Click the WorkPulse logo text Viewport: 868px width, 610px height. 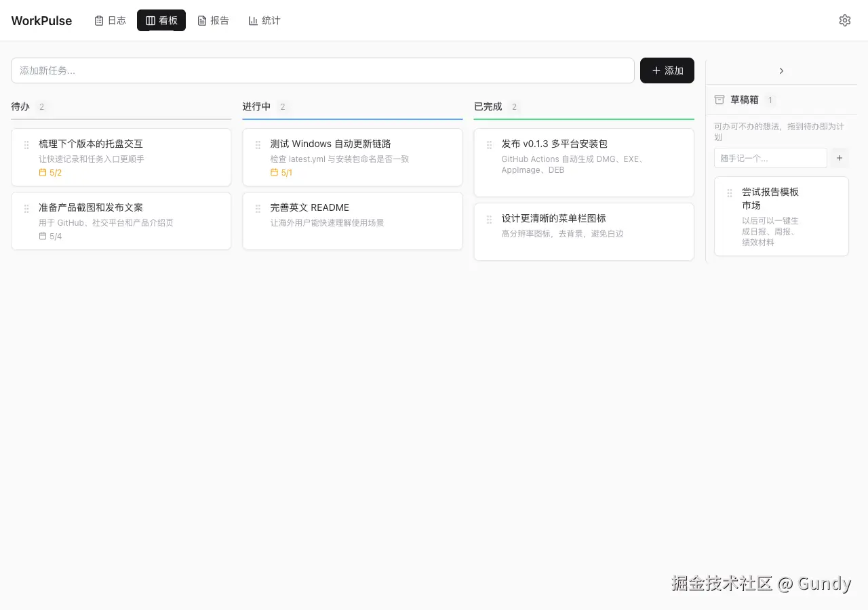[x=41, y=21]
